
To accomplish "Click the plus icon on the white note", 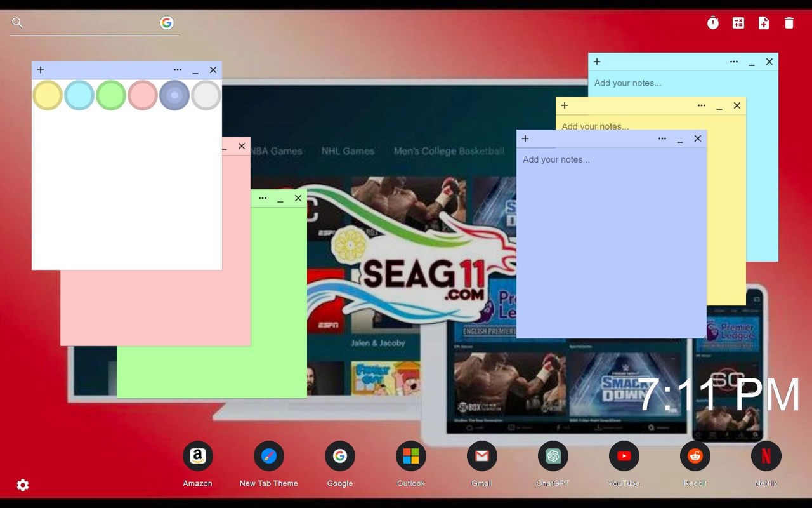I will point(41,70).
